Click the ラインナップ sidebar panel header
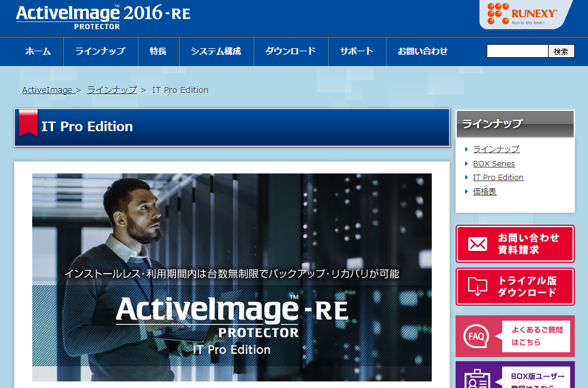This screenshot has height=388, width=588. click(x=515, y=124)
